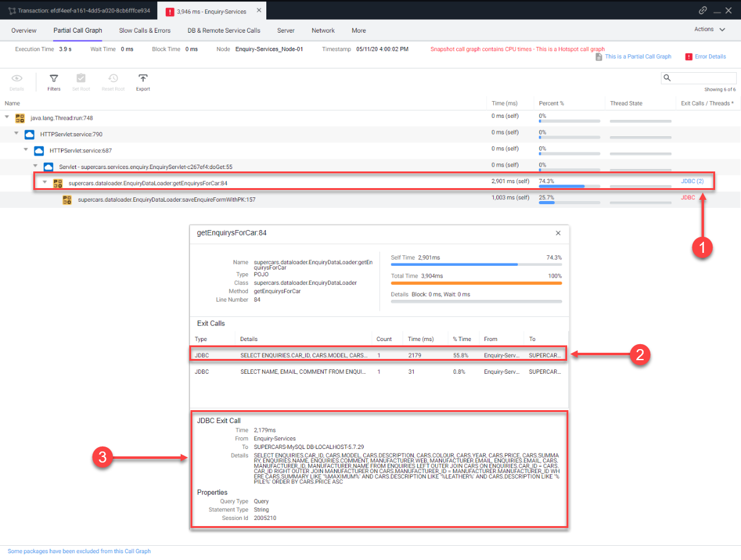
Task: Click the Export icon in toolbar
Action: [x=142, y=79]
